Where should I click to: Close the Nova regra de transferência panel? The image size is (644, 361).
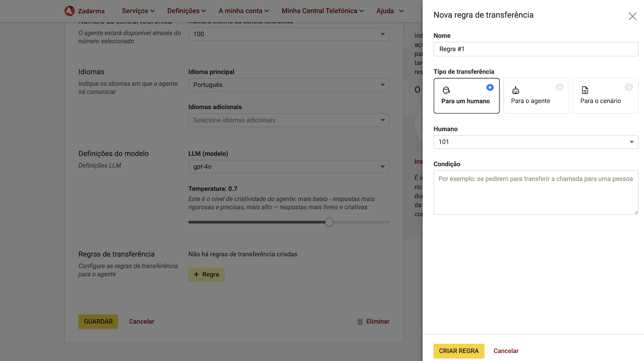click(x=632, y=16)
